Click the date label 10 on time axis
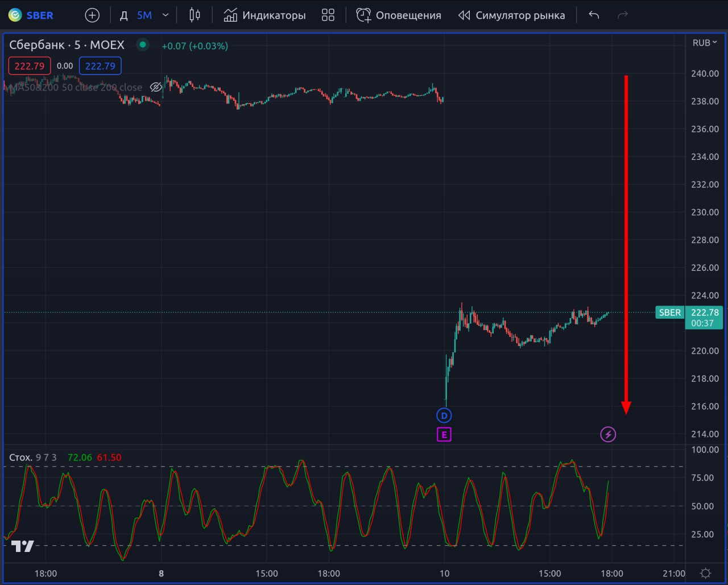728x585 pixels. point(445,574)
